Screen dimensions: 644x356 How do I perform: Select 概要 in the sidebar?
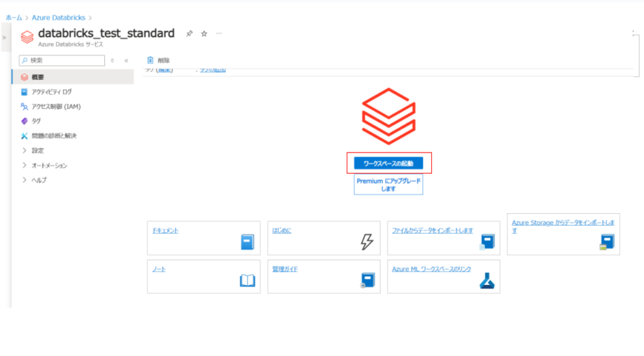(x=38, y=77)
